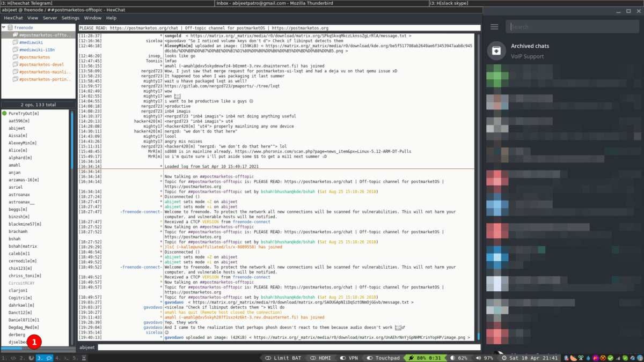Switch to the #mediawiki channel
Image resolution: width=644 pixels, height=362 pixels.
[x=32, y=42]
